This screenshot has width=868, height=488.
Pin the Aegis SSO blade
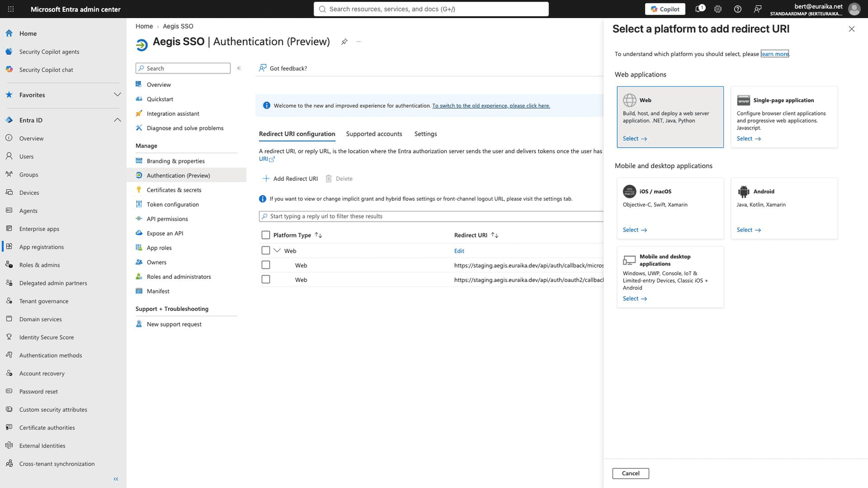tap(344, 42)
